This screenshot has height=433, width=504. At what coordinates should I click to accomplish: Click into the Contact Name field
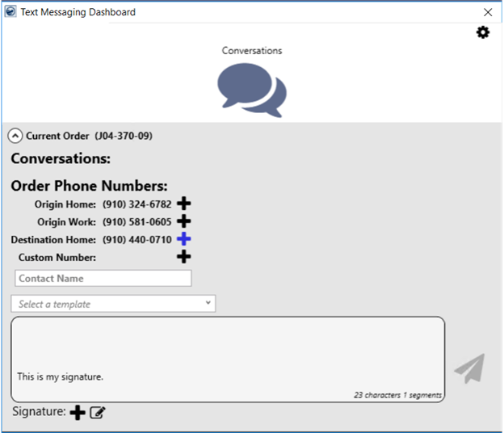tap(103, 278)
